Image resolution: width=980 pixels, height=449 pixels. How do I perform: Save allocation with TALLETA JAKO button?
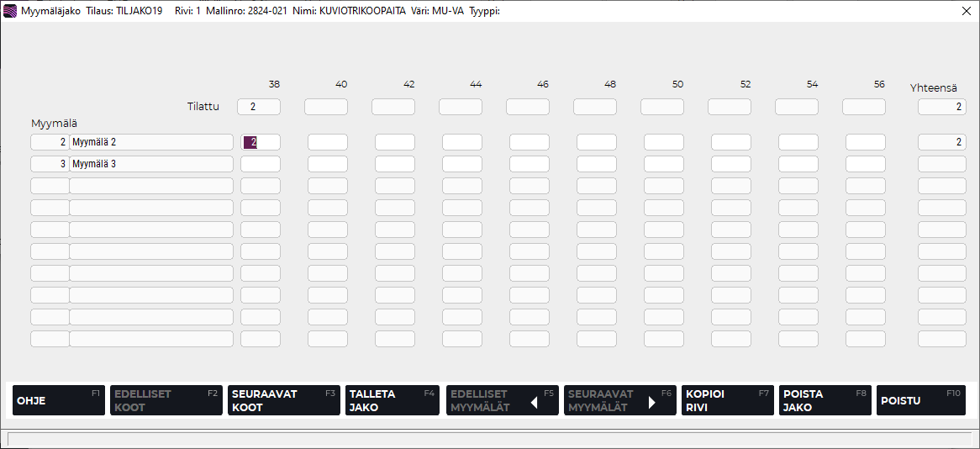tap(392, 400)
